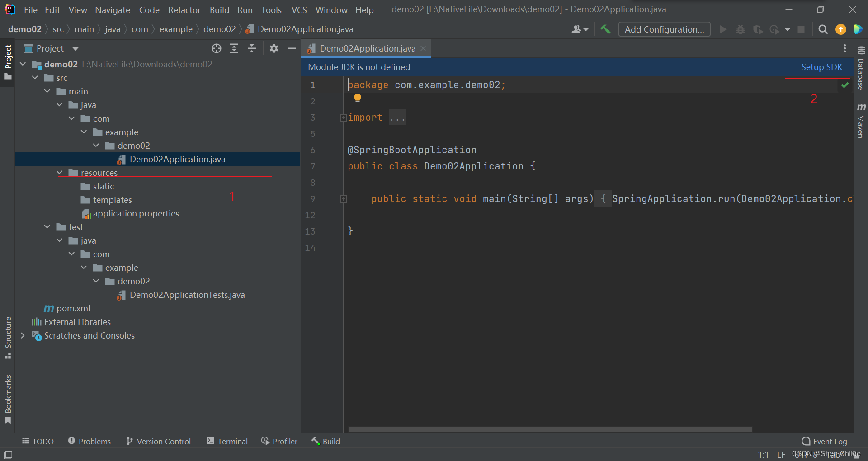The width and height of the screenshot is (868, 461).
Task: Click the IDE update arrow icon
Action: pos(841,29)
